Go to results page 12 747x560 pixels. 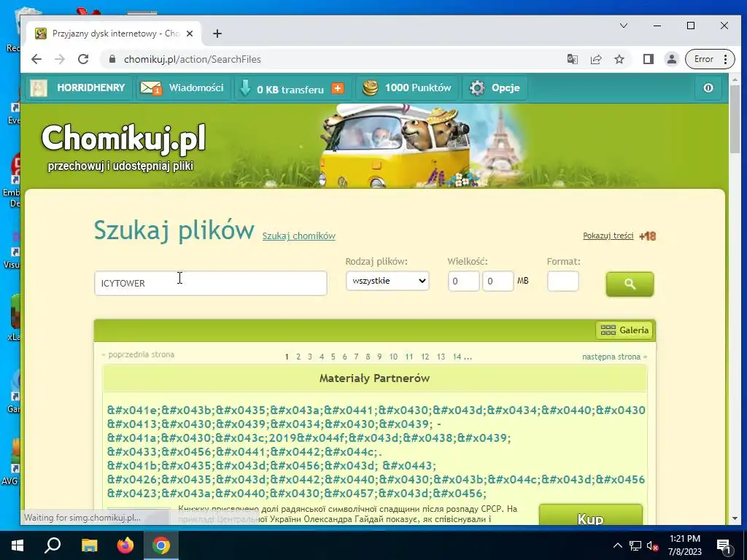(425, 357)
